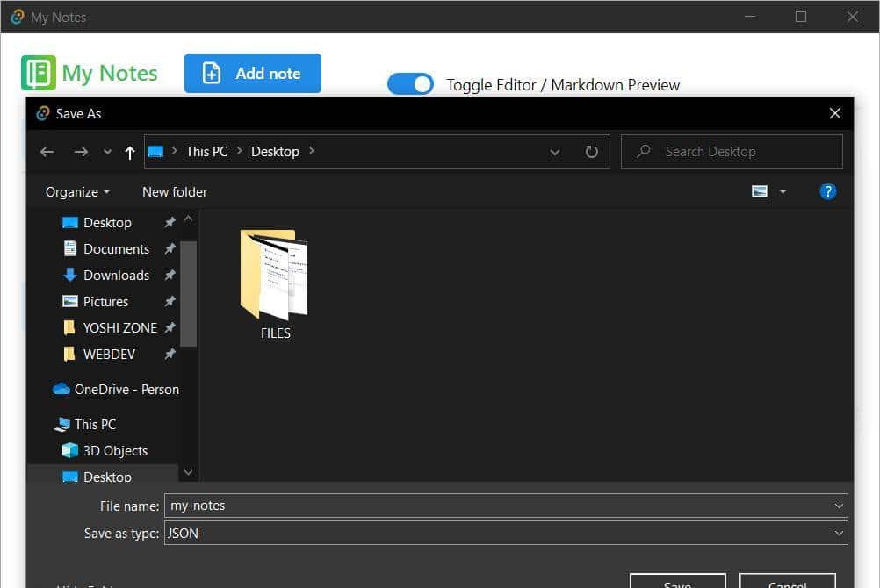The height and width of the screenshot is (588, 880).
Task: Refresh the Desktop folder view
Action: [x=592, y=152]
